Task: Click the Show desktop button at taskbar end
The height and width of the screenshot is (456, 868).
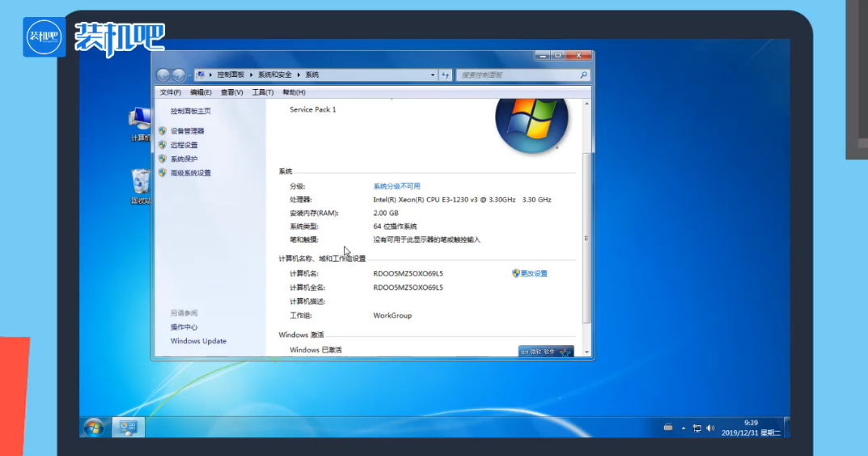Action: point(786,428)
